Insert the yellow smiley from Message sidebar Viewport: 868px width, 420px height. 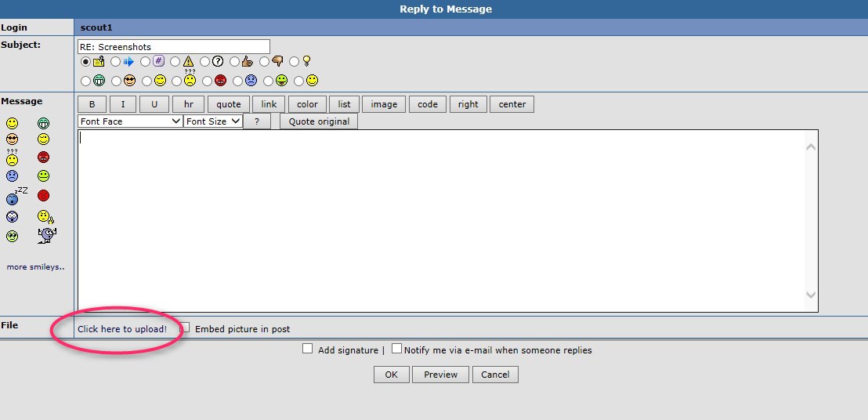[13, 123]
